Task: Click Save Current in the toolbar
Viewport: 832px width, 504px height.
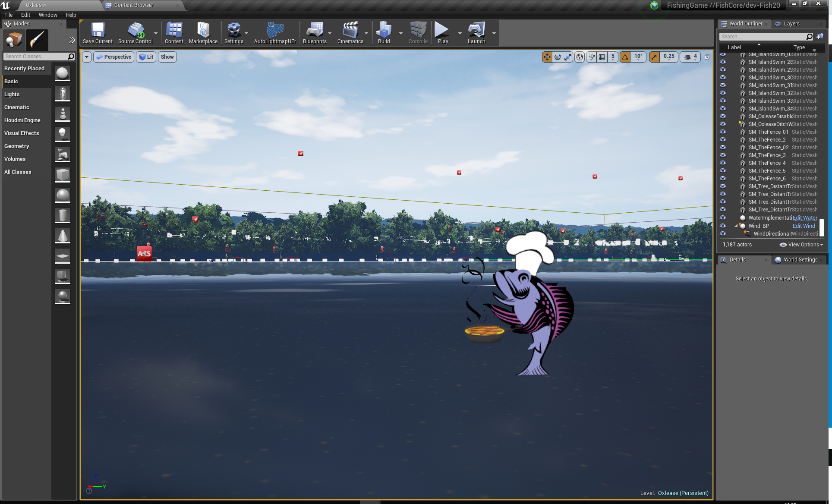Action: pos(98,33)
